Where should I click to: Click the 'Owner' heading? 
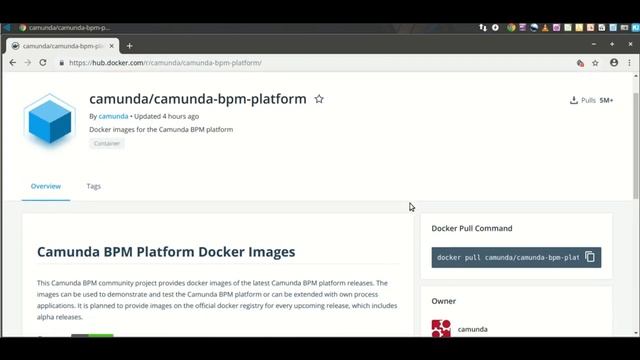pyautogui.click(x=444, y=301)
